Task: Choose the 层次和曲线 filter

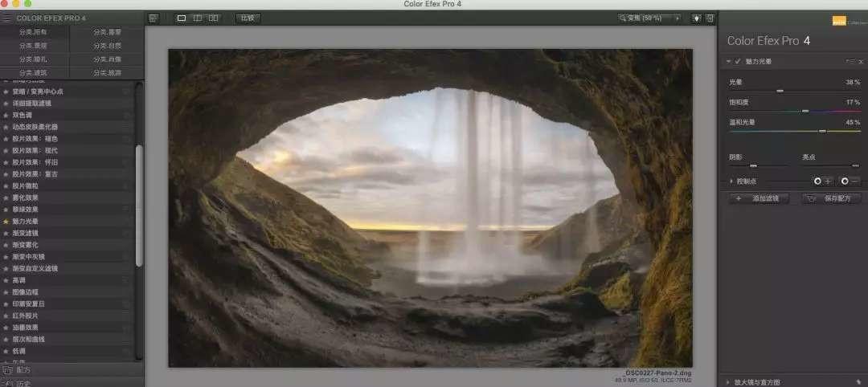Action: (67, 340)
